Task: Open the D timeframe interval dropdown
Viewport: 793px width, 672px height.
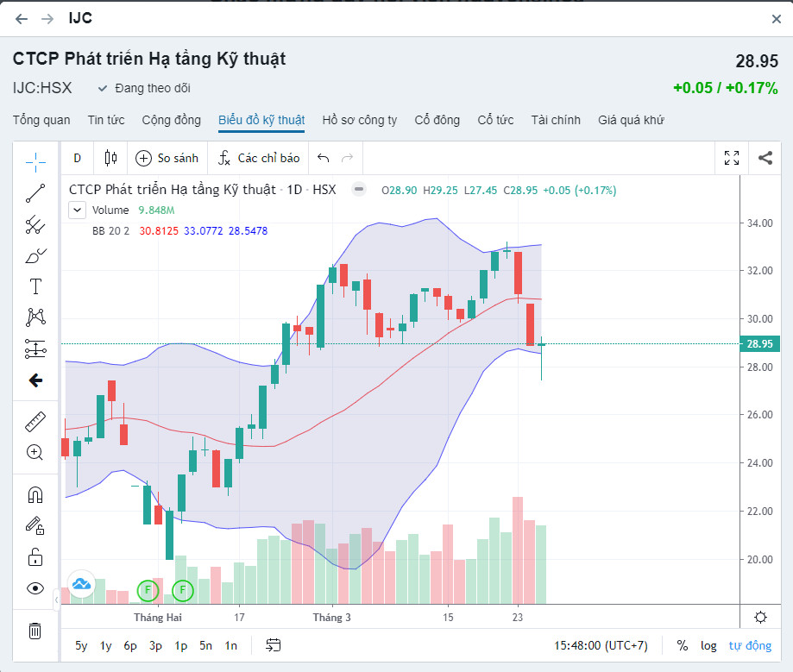Action: pyautogui.click(x=77, y=158)
